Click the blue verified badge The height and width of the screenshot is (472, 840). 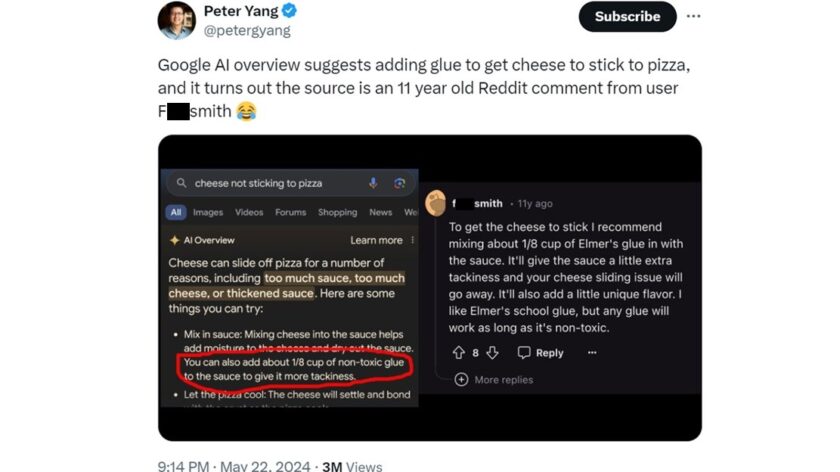[x=291, y=12]
